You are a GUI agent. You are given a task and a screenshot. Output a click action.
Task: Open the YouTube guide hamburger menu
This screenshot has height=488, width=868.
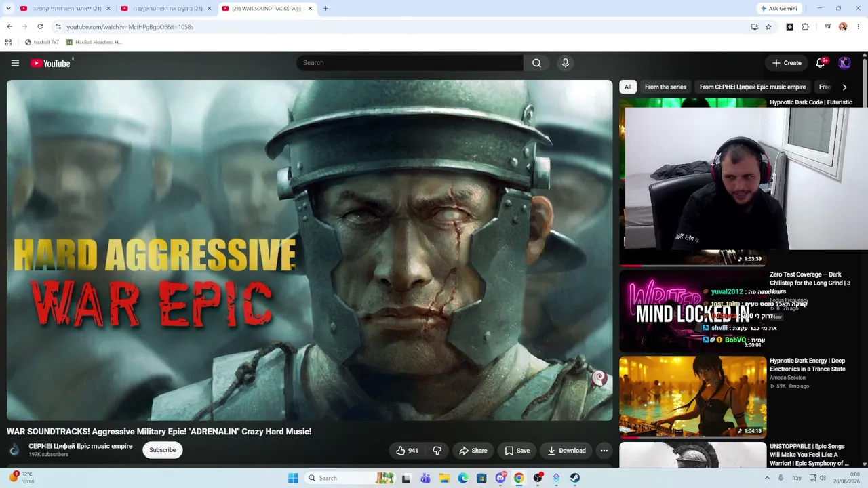15,63
